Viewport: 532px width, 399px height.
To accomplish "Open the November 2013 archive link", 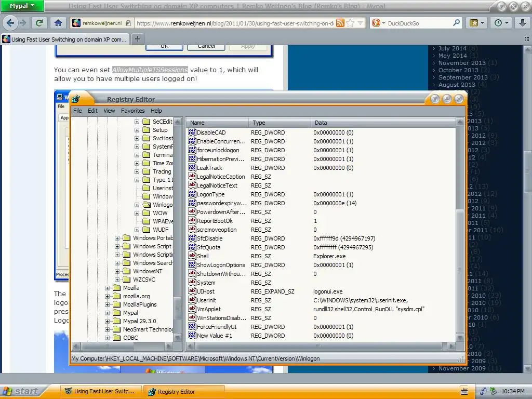I will pyautogui.click(x=462, y=63).
